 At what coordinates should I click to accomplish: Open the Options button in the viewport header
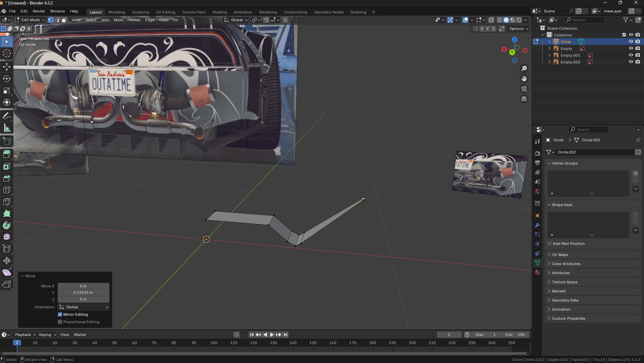[x=518, y=29]
